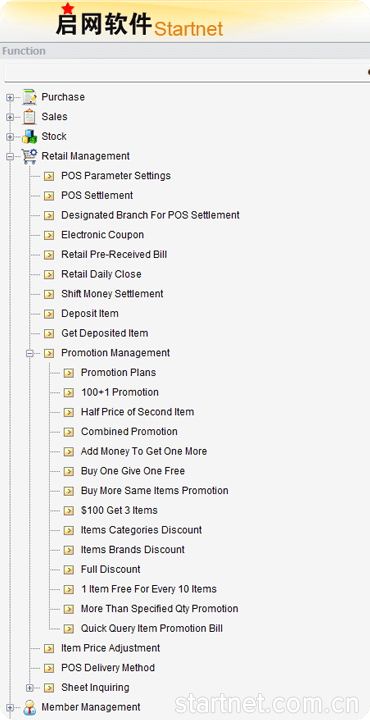Click the Stock colored blocks icon
This screenshot has width=370, height=720.
29,137
